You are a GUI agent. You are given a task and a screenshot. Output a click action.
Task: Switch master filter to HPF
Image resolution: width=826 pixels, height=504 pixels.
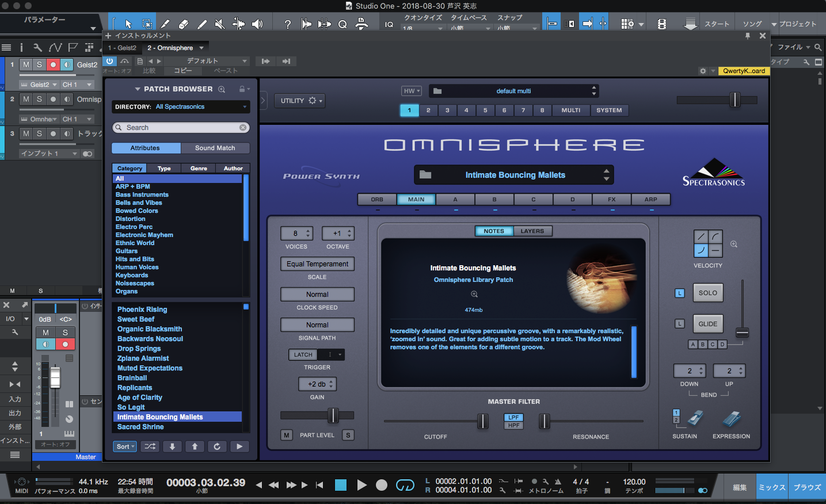[513, 426]
